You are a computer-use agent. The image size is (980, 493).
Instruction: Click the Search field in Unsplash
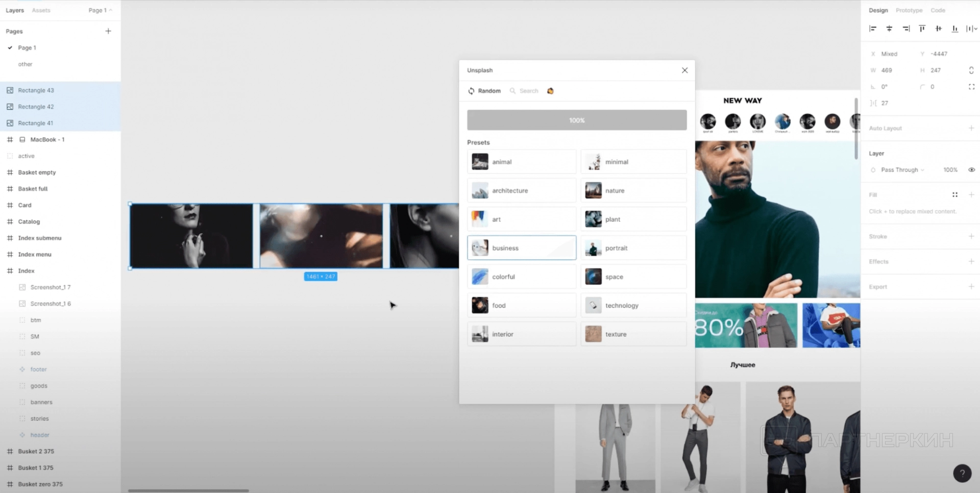click(528, 91)
